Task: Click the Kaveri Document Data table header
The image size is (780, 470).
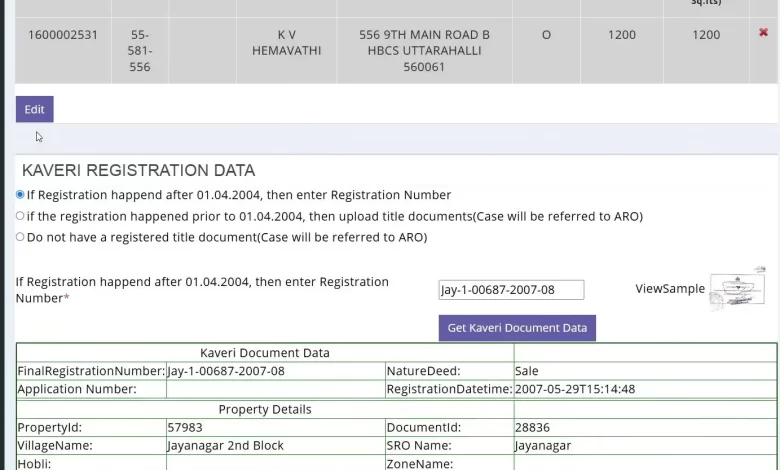Action: tap(265, 353)
